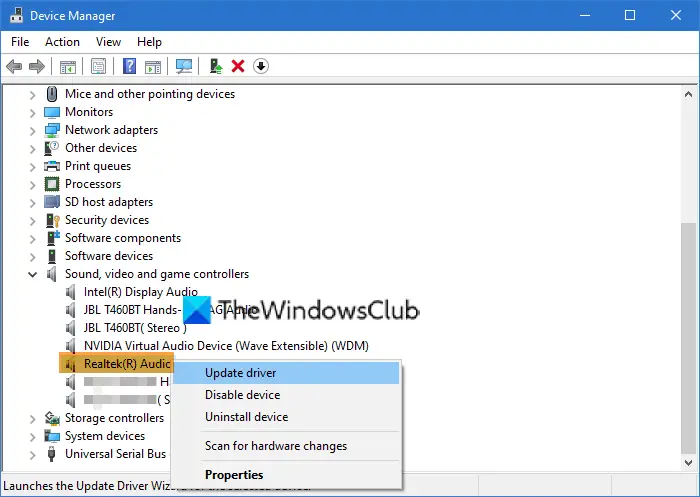The height and width of the screenshot is (497, 700).
Task: Click the scrollbar down arrow
Action: pos(688,463)
